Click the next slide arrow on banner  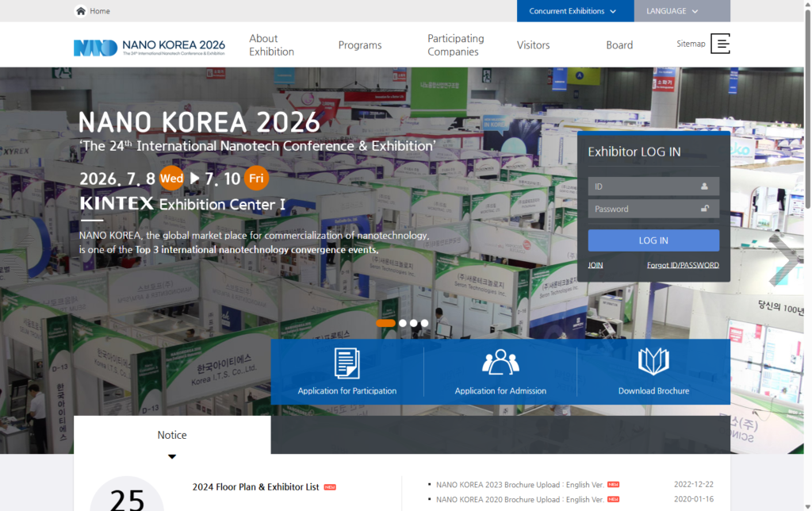tap(783, 259)
